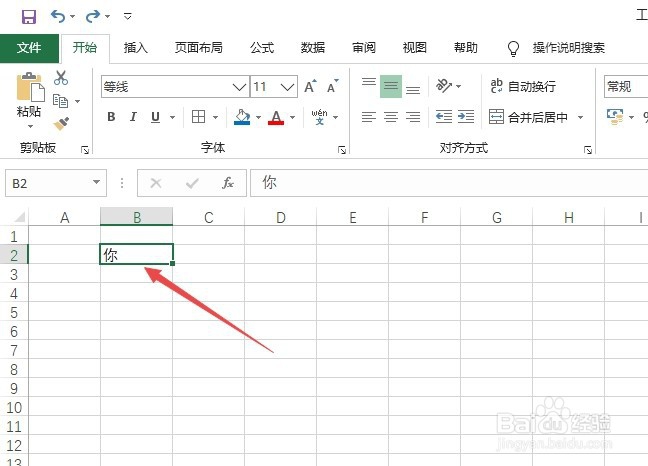Open the Copy options dropdown arrow
648x466 pixels.
[77, 101]
